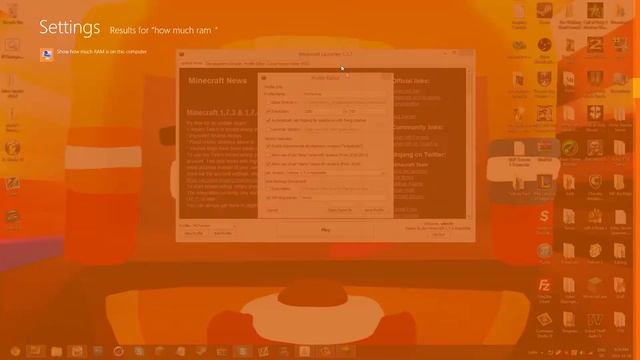Click the resolution width field

click(322, 111)
